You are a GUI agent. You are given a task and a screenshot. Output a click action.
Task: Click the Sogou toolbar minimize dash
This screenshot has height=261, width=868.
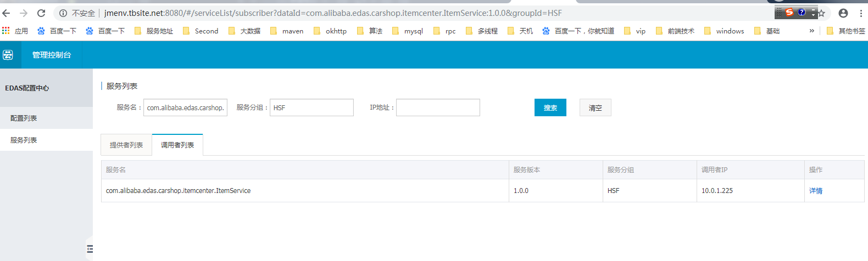[814, 10]
